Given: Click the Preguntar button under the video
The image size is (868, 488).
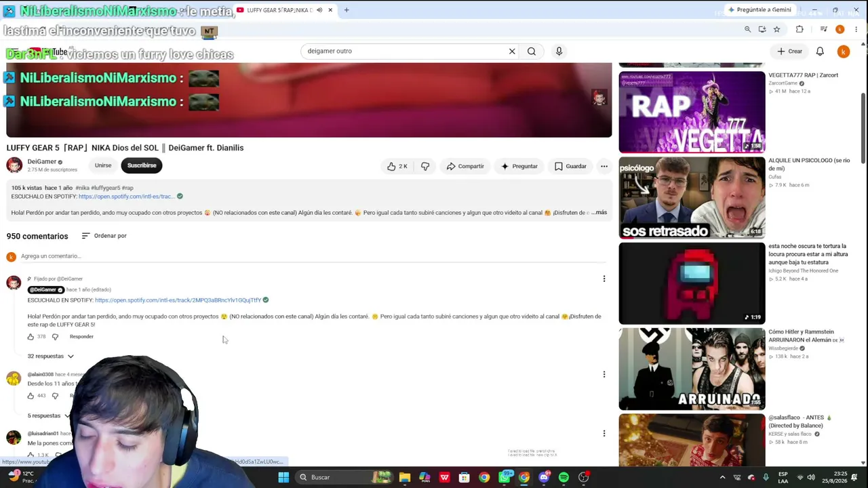Looking at the screenshot, I should click(x=519, y=166).
